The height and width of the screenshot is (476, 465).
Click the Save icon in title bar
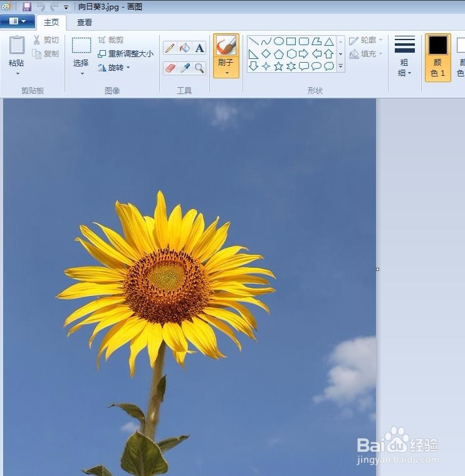pyautogui.click(x=27, y=7)
